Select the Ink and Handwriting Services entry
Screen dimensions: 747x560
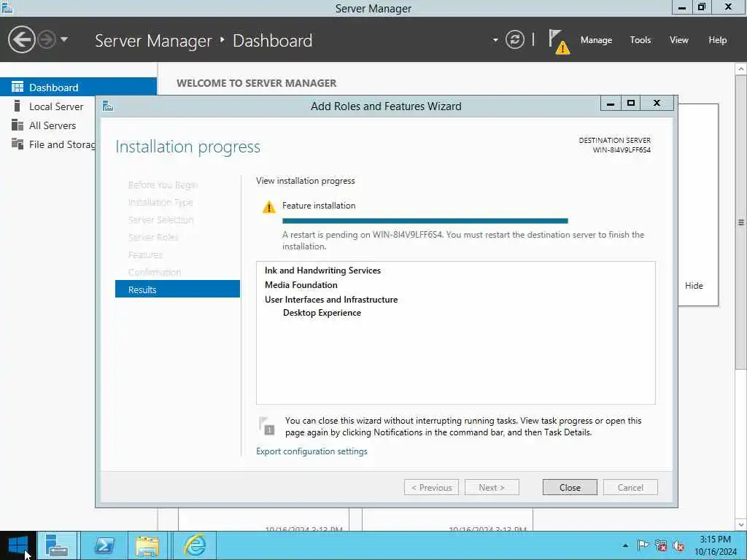coord(322,270)
